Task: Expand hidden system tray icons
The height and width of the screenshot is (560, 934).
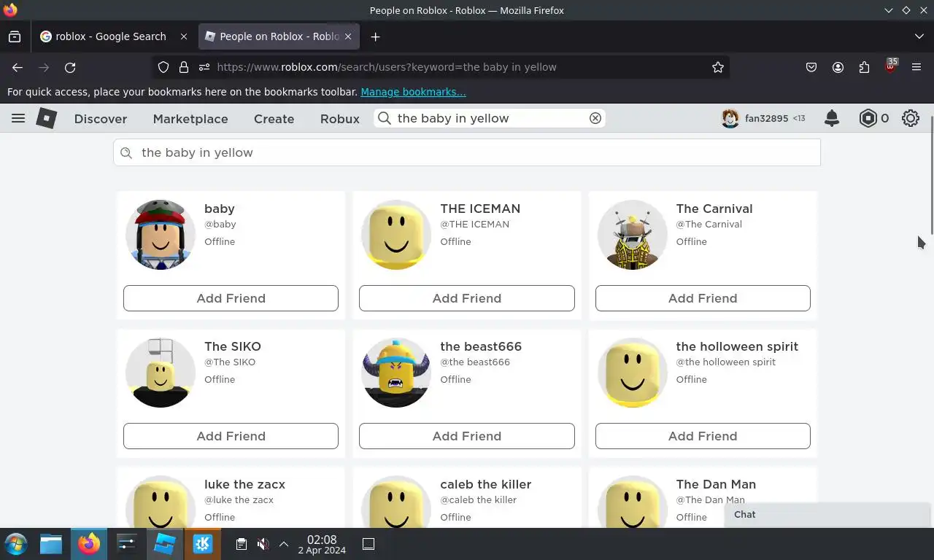Action: (284, 544)
